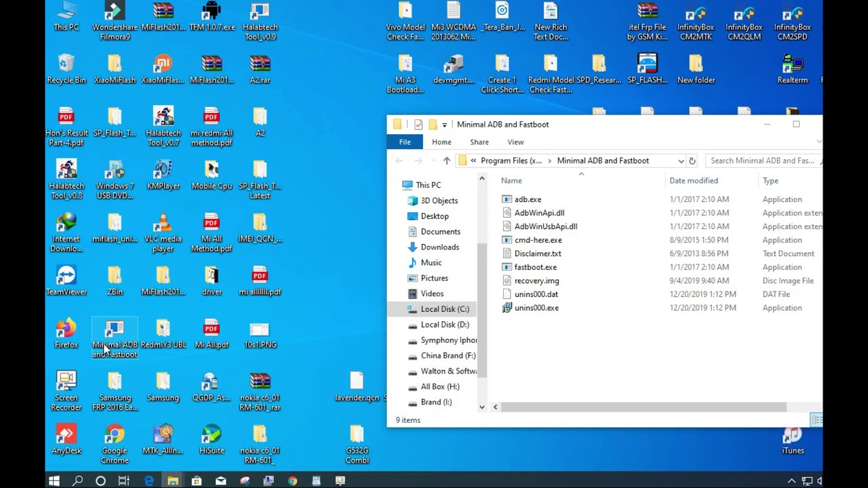The image size is (868, 488).
Task: Sort files by Date modified column
Action: coord(694,181)
